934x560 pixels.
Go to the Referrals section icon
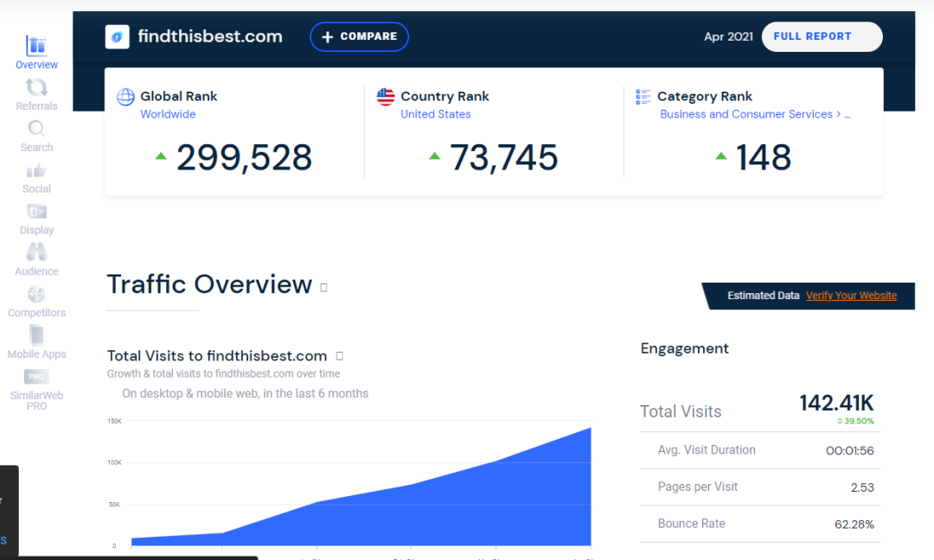(x=36, y=87)
